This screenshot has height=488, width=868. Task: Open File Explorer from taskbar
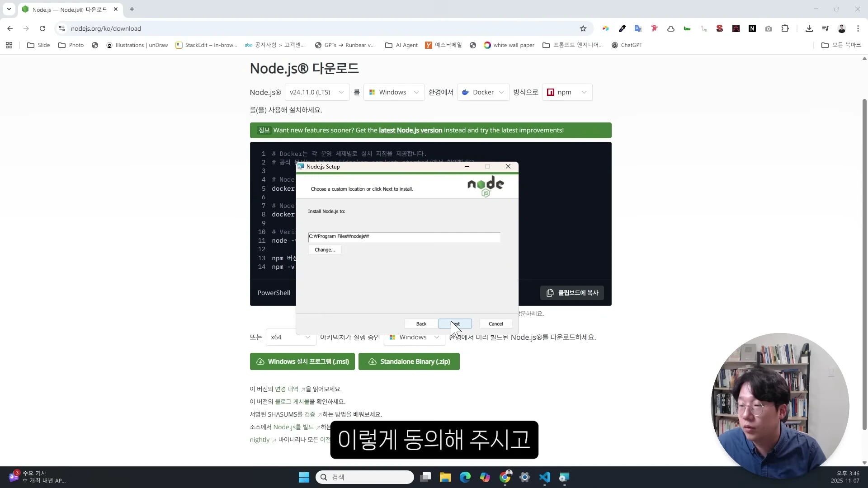pos(445,477)
